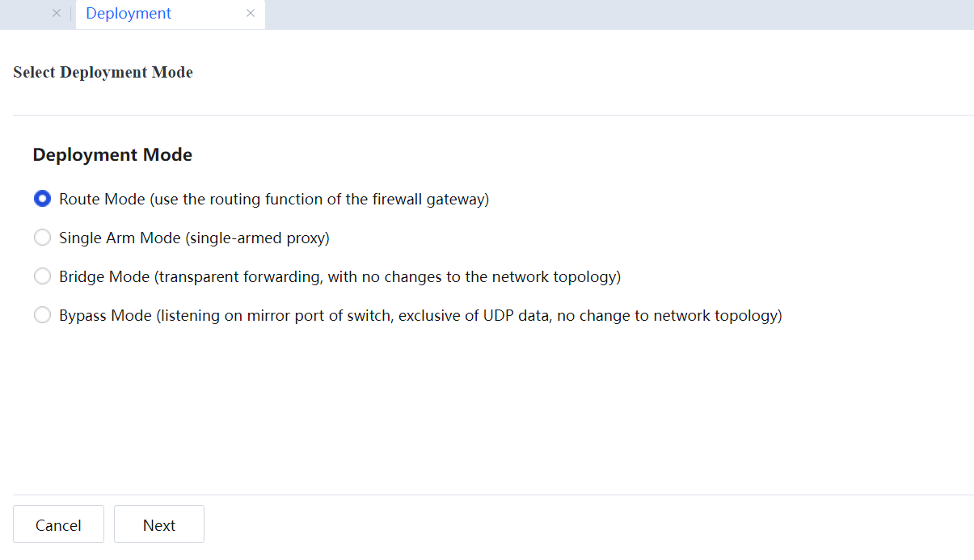Click the firewall gateway routing description text
974x560 pixels.
click(320, 199)
